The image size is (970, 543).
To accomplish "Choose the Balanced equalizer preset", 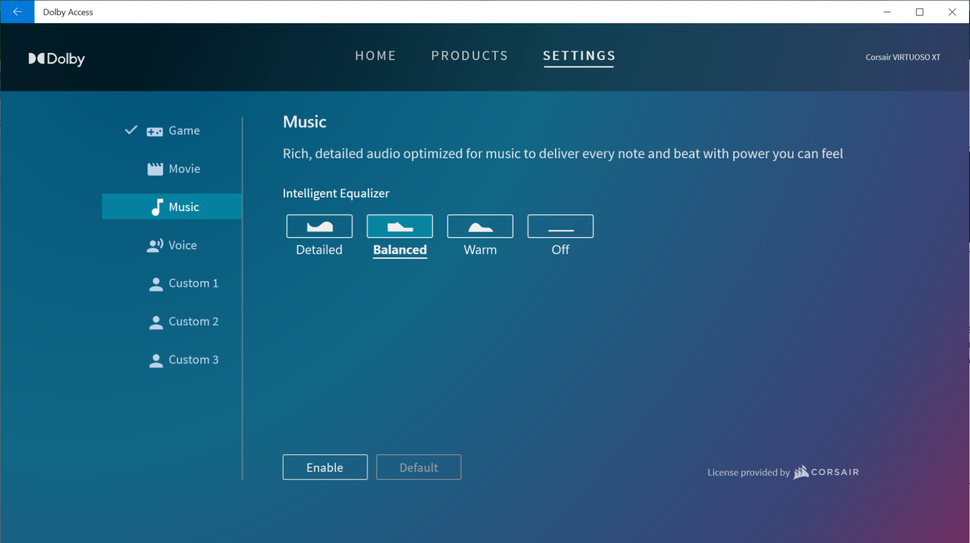I will pos(399,227).
